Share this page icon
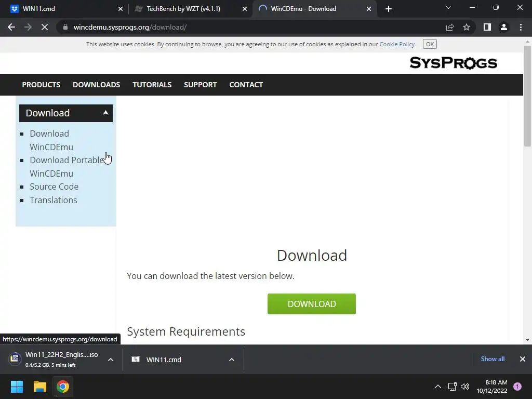The width and height of the screenshot is (532, 399). pos(450,27)
